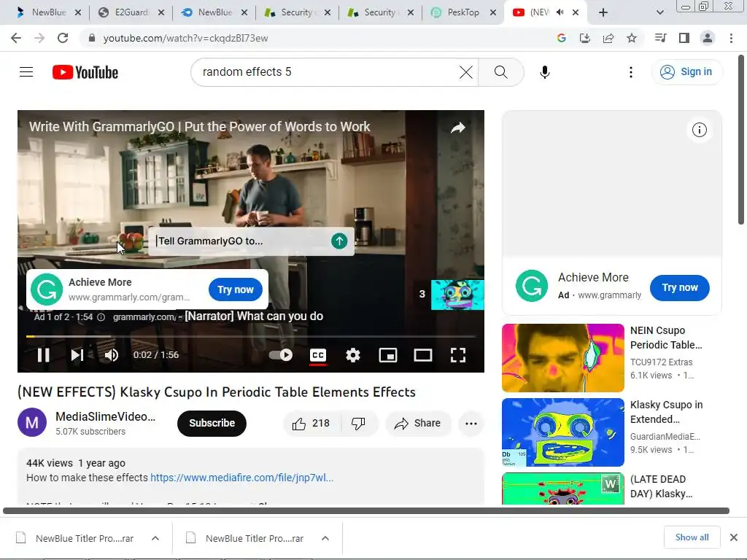Close the downloads bar

(x=734, y=537)
